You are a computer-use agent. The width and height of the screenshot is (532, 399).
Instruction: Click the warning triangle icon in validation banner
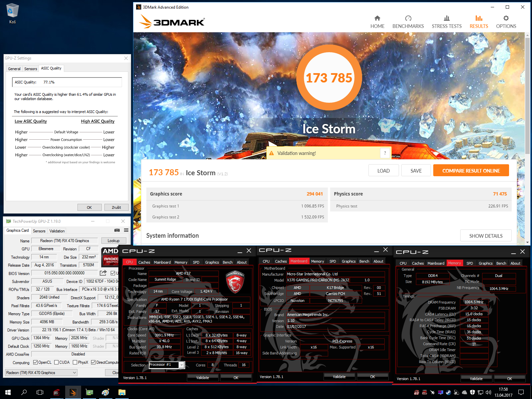pyautogui.click(x=271, y=153)
